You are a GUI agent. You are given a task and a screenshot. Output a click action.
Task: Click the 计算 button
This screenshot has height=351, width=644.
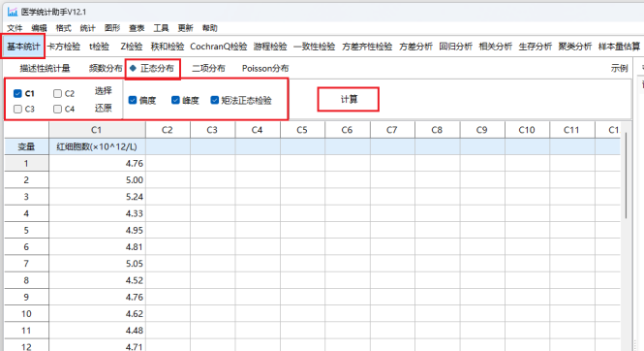click(349, 99)
